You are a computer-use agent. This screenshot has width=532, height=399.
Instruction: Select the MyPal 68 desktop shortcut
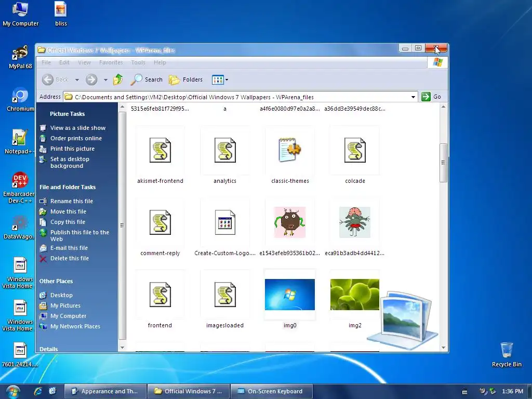tap(20, 57)
